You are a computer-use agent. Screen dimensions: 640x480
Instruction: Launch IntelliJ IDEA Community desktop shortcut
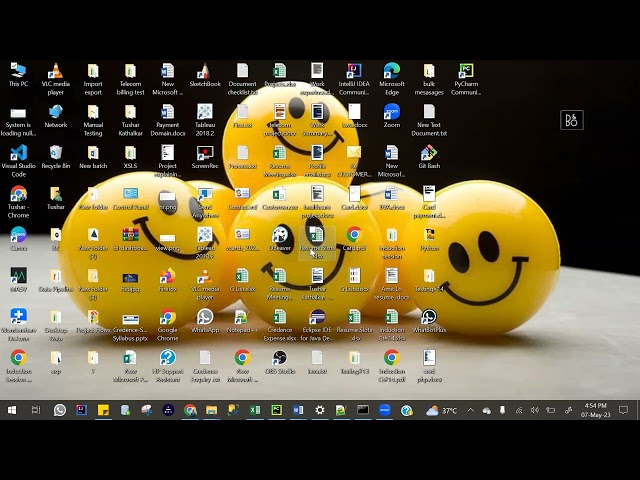coord(354,79)
